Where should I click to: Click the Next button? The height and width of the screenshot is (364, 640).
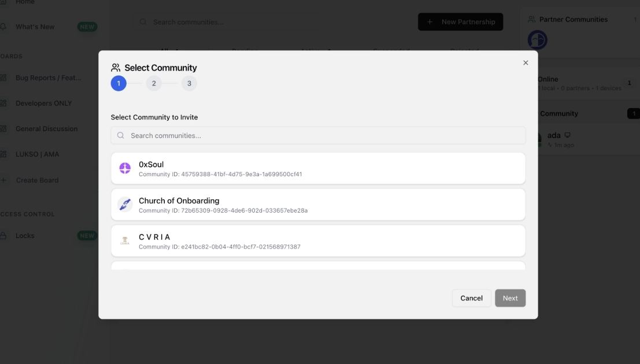click(510, 298)
